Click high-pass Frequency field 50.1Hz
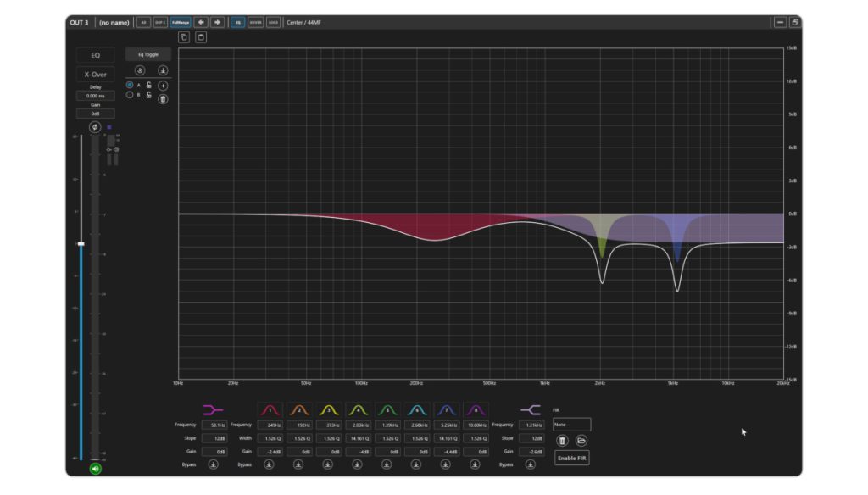The width and height of the screenshot is (868, 495). click(x=214, y=425)
